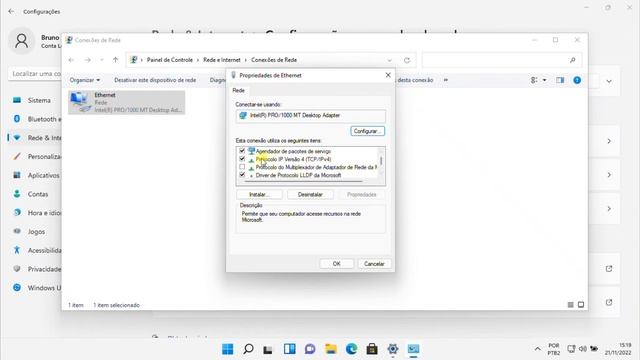
Task: Click the Instalar button
Action: (x=259, y=195)
